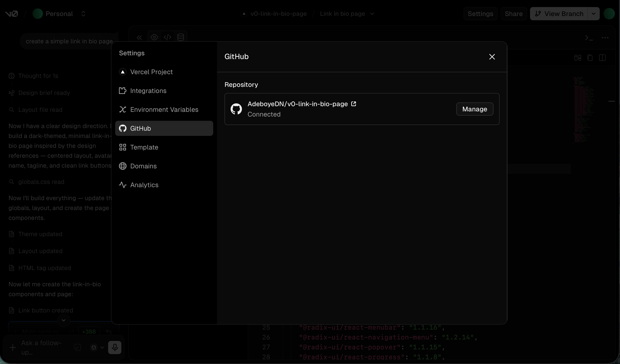Click the Manage button for the repository
620x364 pixels.
click(475, 109)
